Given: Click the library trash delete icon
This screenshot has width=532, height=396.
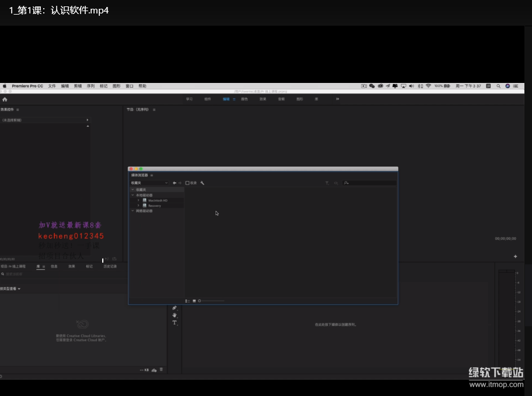Looking at the screenshot, I should pos(161,370).
